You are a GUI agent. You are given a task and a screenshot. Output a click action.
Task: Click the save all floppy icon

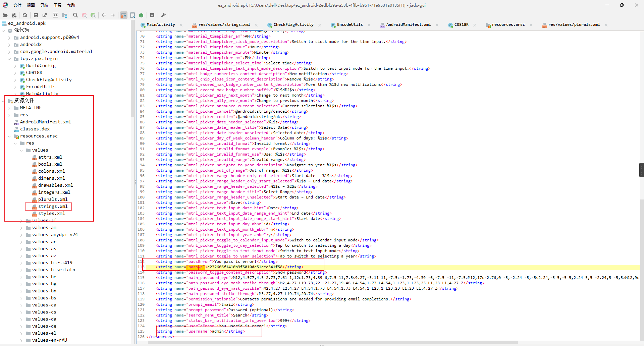click(36, 15)
